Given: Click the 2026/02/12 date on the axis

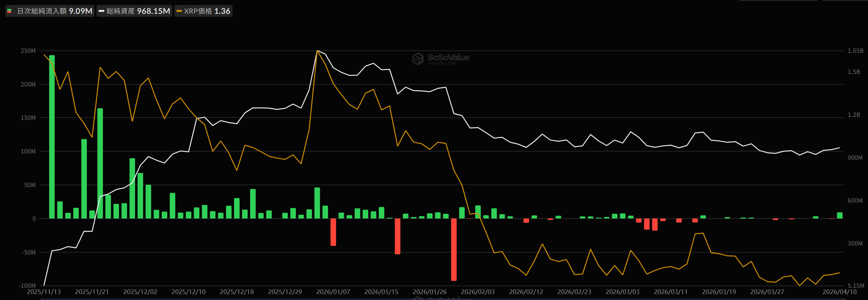Looking at the screenshot, I should pos(526,292).
